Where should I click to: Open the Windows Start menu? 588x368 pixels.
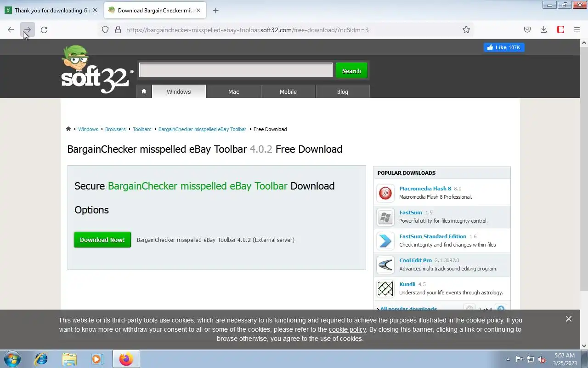pyautogui.click(x=12, y=359)
